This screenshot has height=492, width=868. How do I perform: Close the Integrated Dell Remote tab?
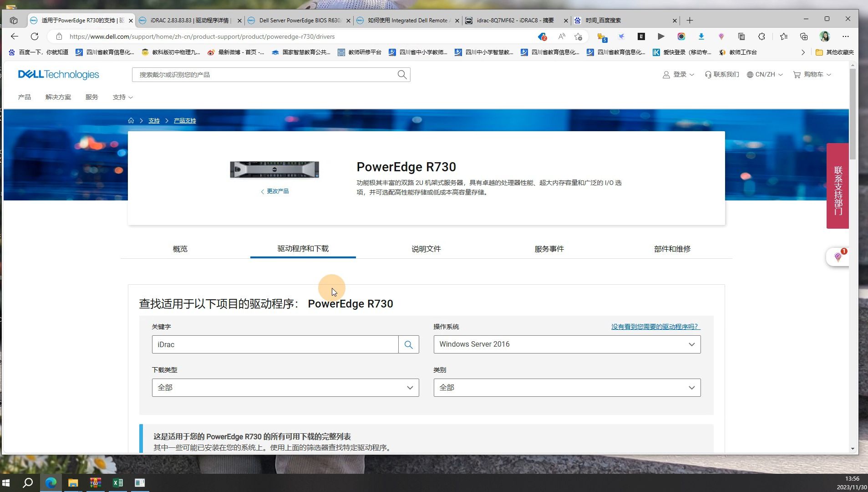click(457, 20)
